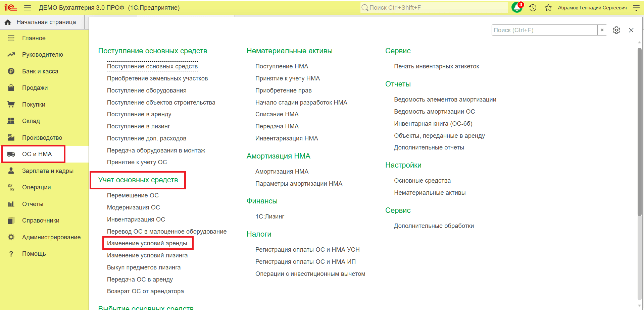Image resolution: width=644 pixels, height=310 pixels.
Task: Click the 1C logo icon
Action: 11,7
